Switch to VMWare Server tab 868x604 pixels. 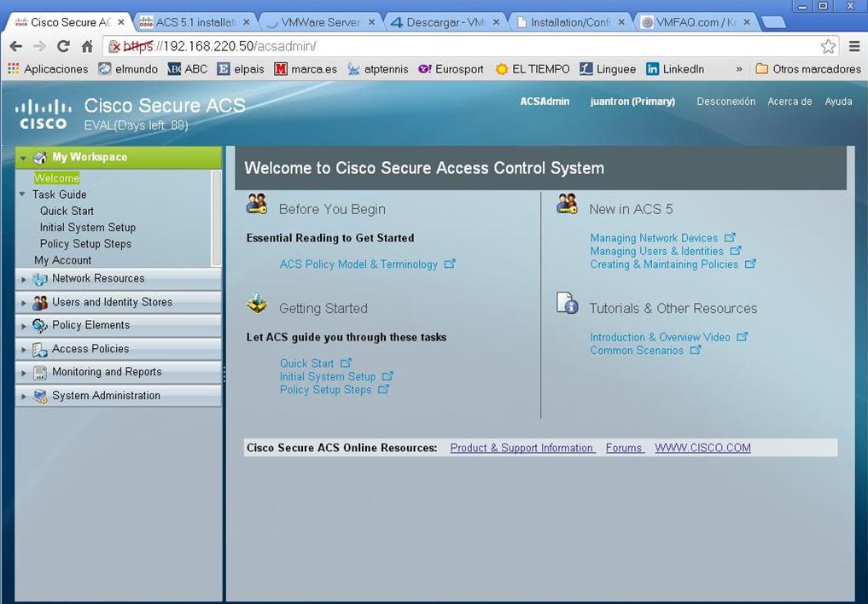point(320,22)
